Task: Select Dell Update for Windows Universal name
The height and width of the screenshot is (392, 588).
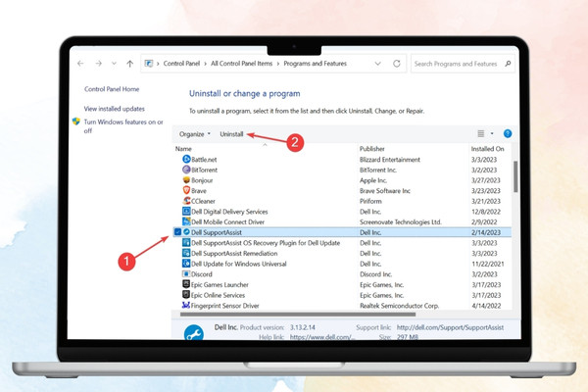Action: click(239, 264)
